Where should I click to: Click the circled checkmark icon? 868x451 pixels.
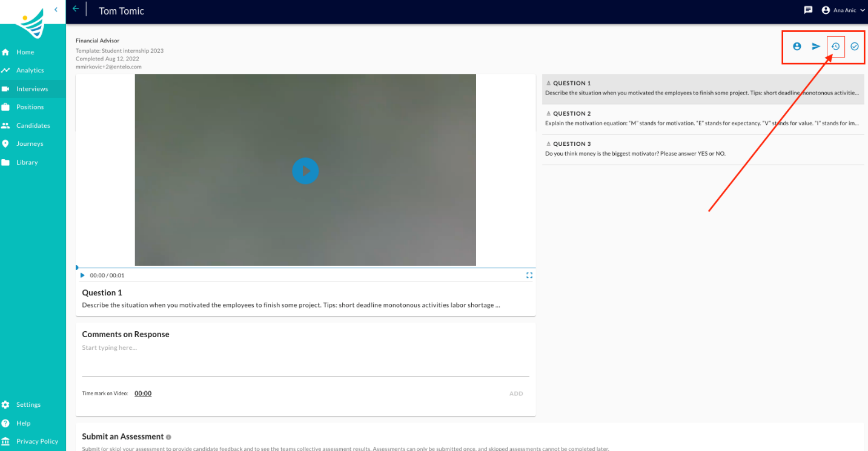click(x=855, y=46)
